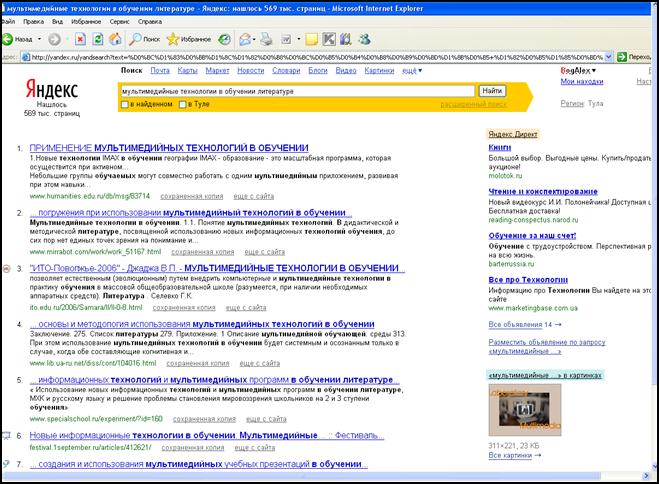Click the Refresh page icon

pos(98,39)
